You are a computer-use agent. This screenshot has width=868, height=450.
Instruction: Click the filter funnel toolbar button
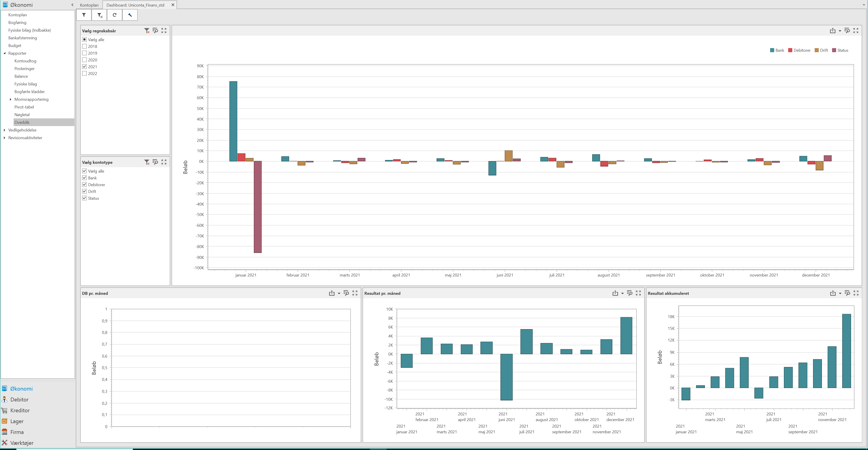(x=84, y=15)
